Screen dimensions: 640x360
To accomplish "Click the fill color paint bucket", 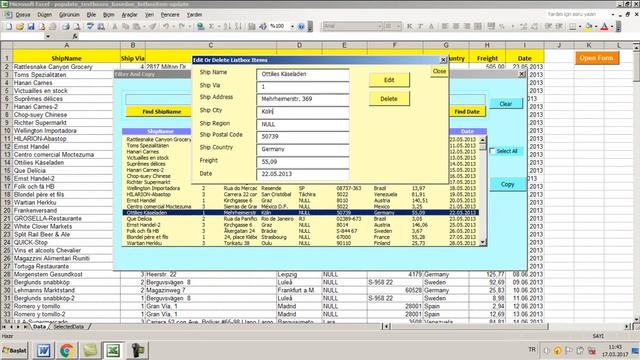I will (589, 27).
